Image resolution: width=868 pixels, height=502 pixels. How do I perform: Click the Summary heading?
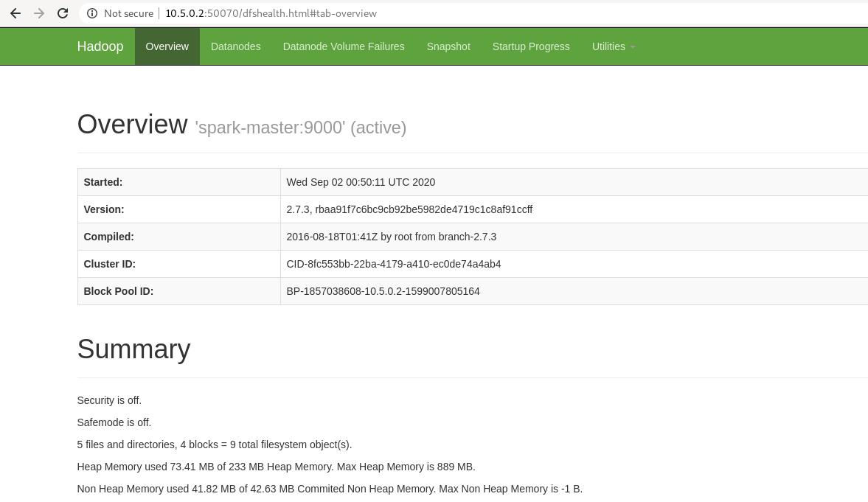pos(134,349)
